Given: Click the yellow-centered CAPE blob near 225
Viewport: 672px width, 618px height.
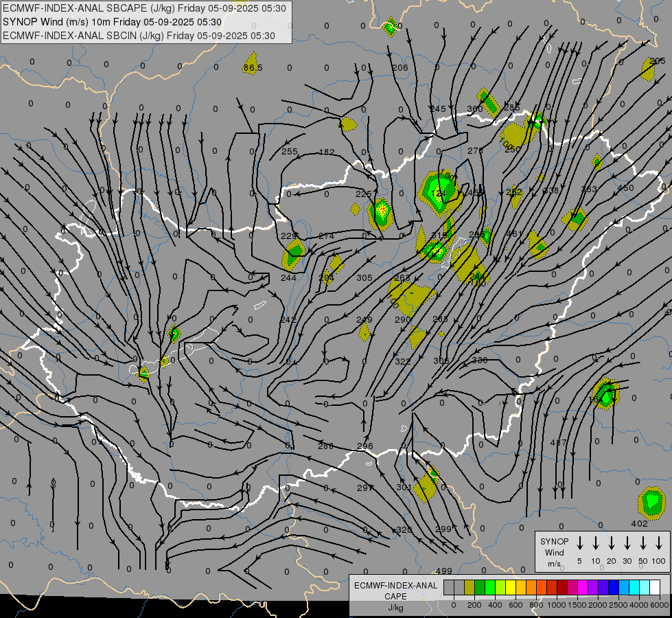Looking at the screenshot, I should (x=380, y=213).
